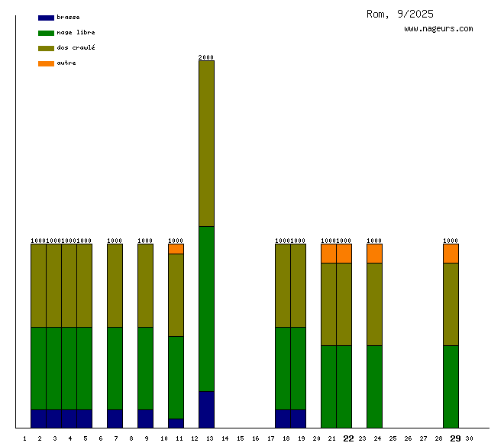
Task: Click the olive segment of day 7 bar
Action: point(115,286)
